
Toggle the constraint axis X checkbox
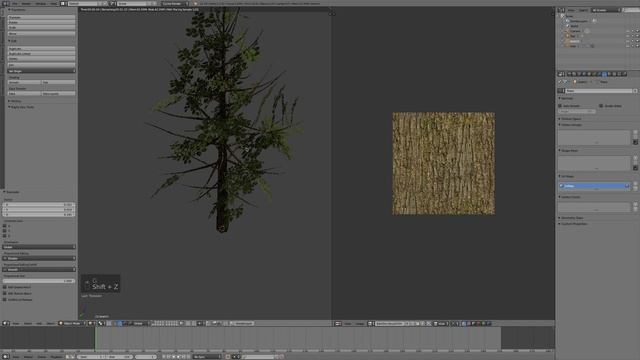point(4,226)
